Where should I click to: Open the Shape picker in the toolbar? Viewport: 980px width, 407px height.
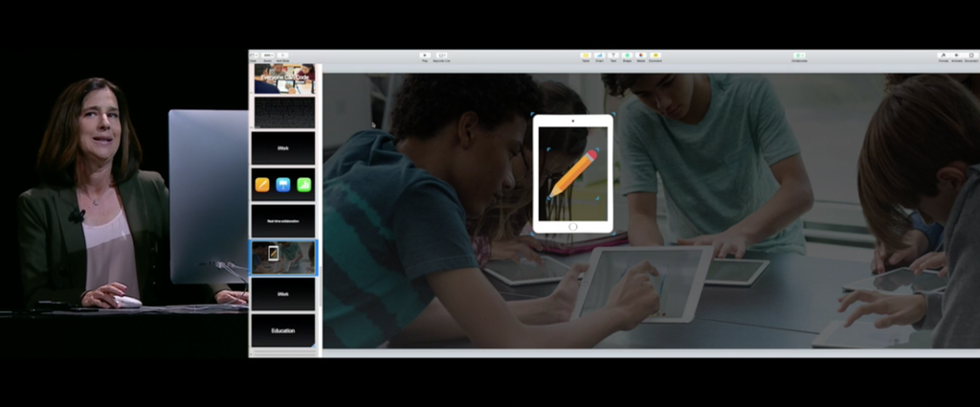627,56
